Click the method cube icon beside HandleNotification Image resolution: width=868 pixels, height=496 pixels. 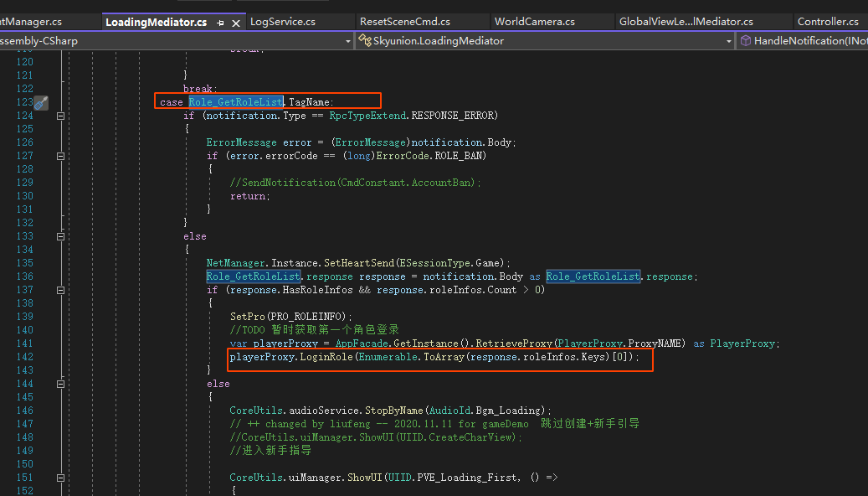(745, 40)
